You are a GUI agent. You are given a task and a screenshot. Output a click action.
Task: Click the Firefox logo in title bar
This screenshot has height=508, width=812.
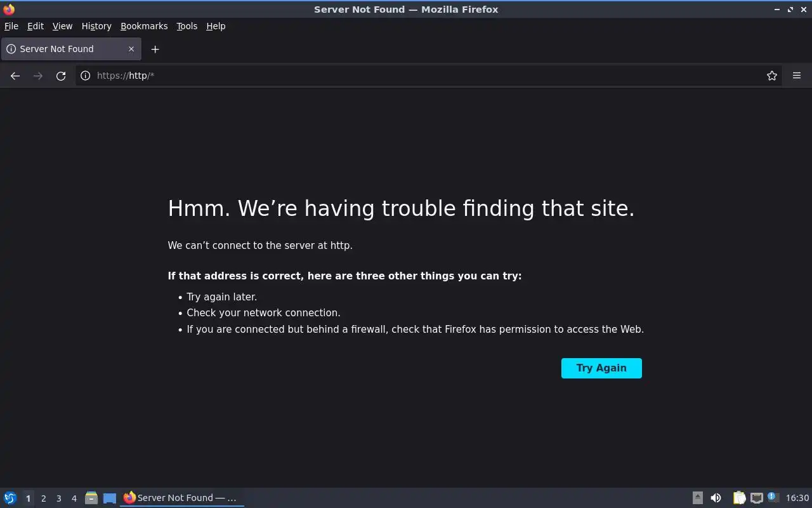[x=9, y=10]
